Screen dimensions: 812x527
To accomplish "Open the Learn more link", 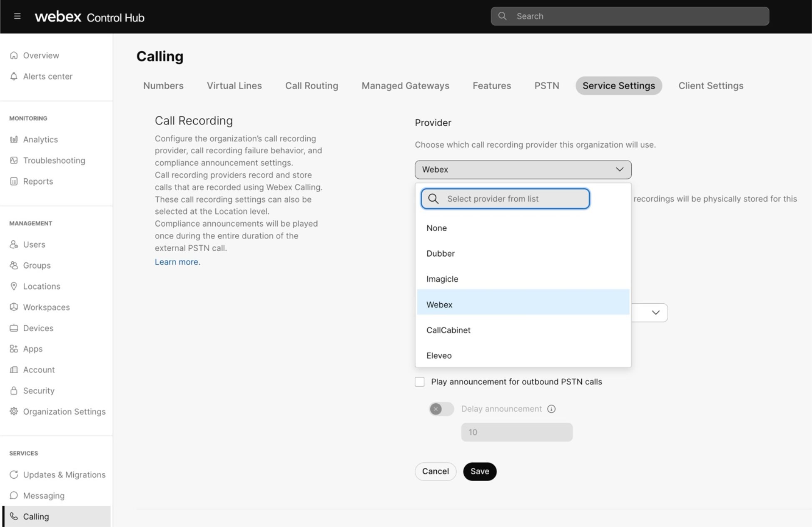I will 177,262.
